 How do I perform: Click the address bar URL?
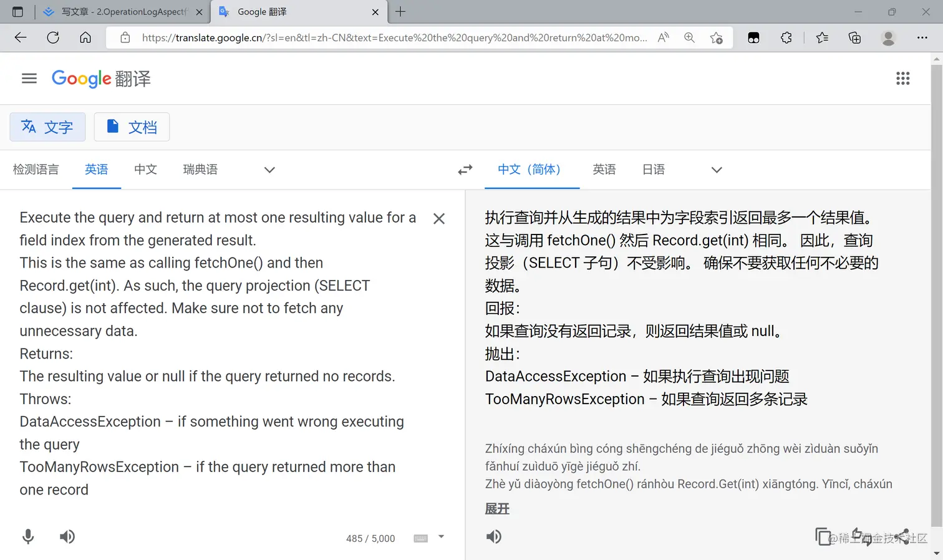[x=394, y=37]
